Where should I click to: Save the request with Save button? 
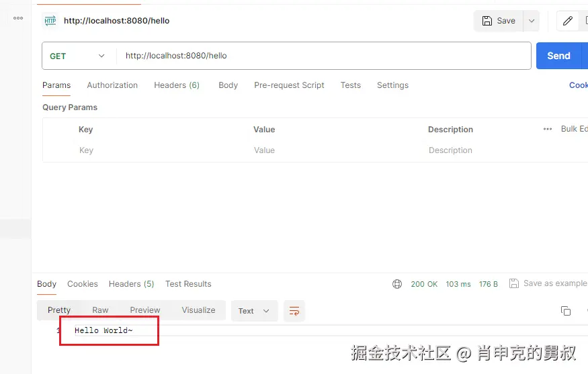click(499, 21)
